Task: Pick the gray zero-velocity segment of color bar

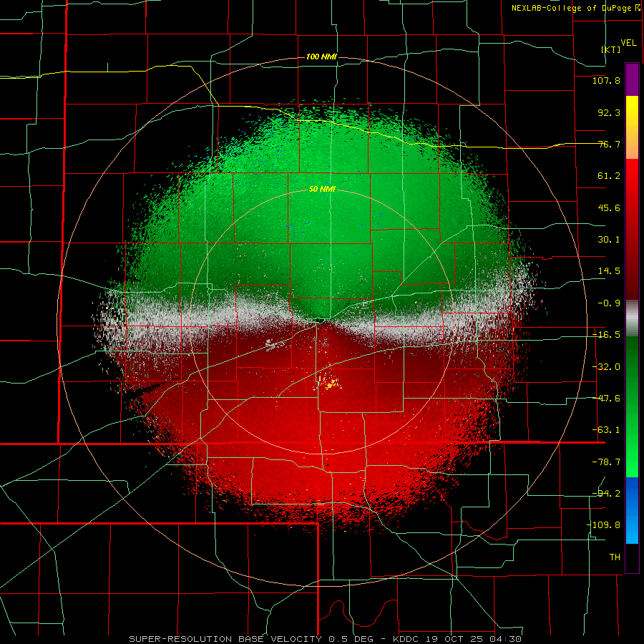Action: pyautogui.click(x=632, y=318)
